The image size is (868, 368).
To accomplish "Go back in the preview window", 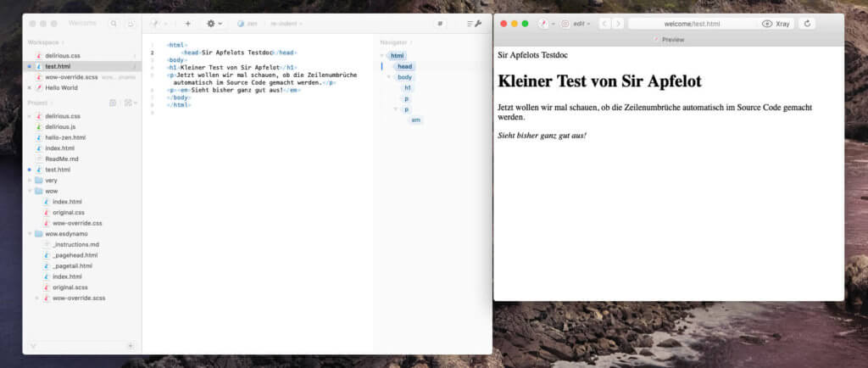I will [604, 24].
